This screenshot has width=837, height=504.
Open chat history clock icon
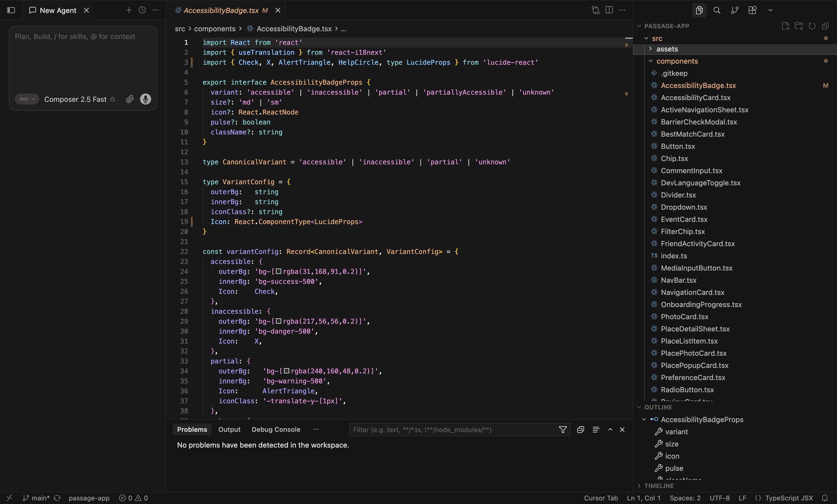click(x=142, y=10)
